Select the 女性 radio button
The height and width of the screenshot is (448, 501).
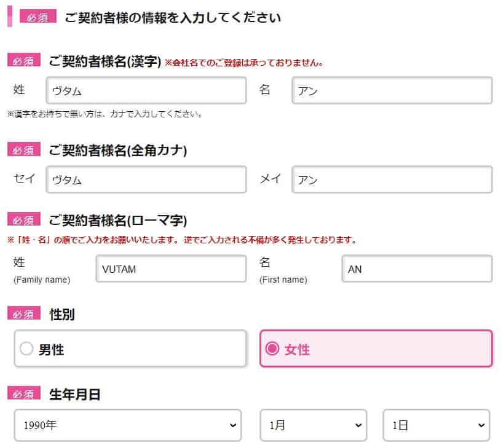click(x=272, y=349)
